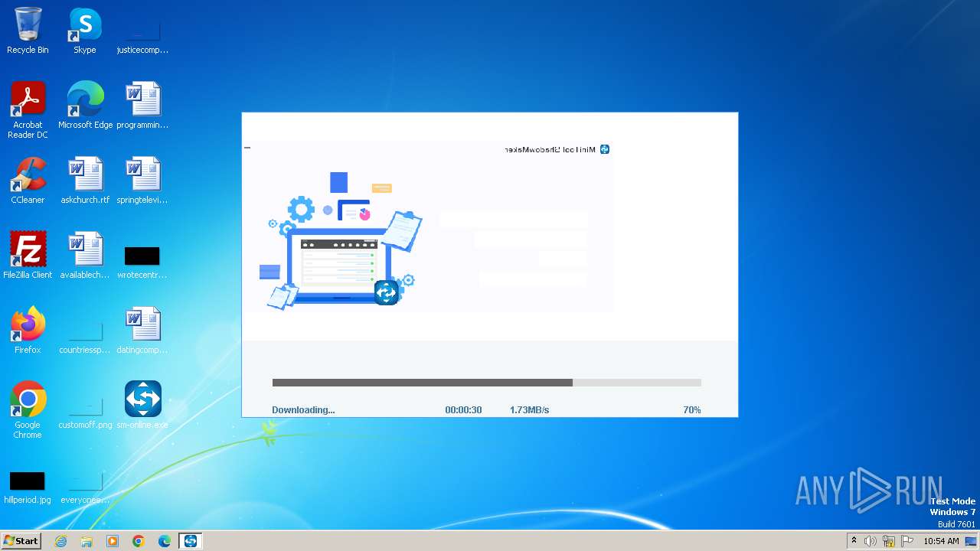Click the installer laptop illustration
This screenshot has width=980, height=551.
tap(341, 241)
